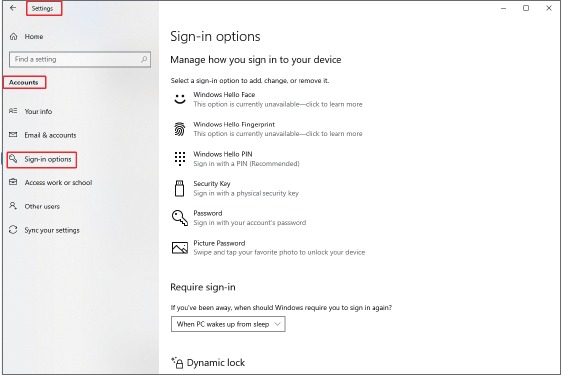Open the Require sign-in dropdown
Image resolution: width=563 pixels, height=377 pixels.
tap(228, 324)
